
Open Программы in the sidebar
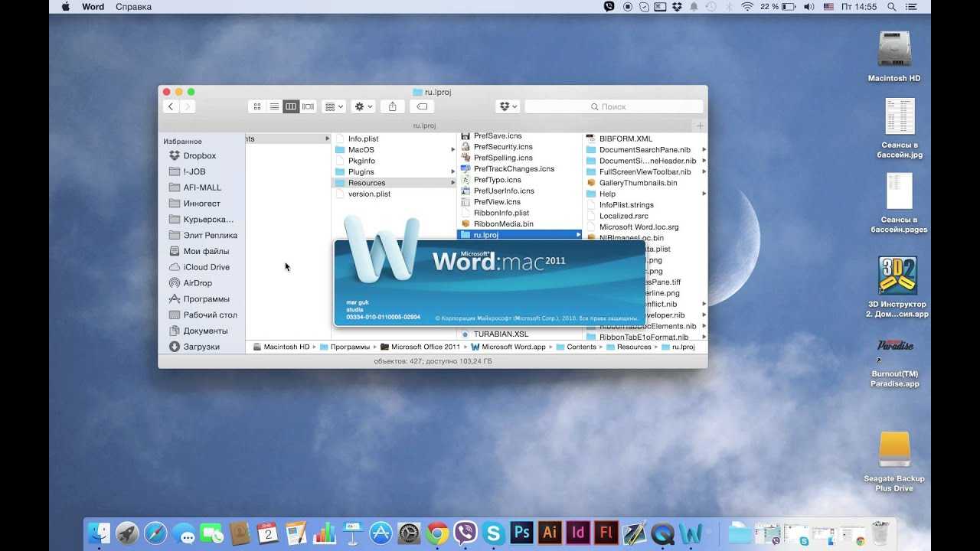[206, 299]
